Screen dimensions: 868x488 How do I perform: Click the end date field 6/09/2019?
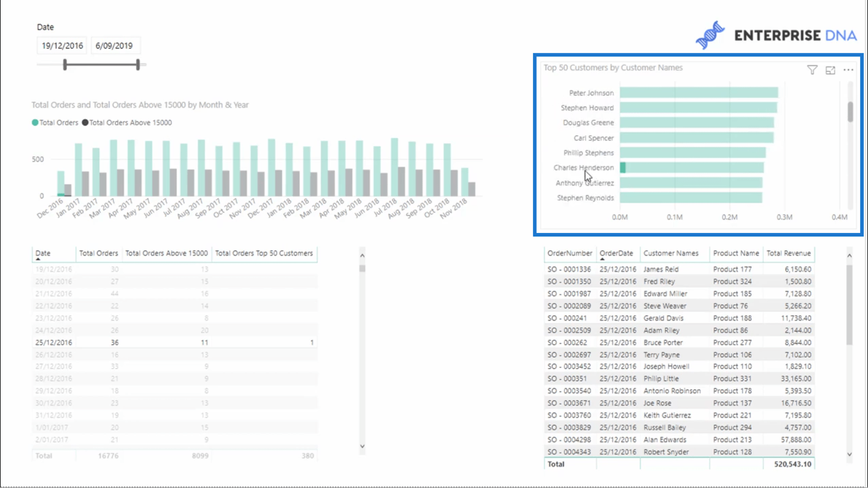[114, 46]
